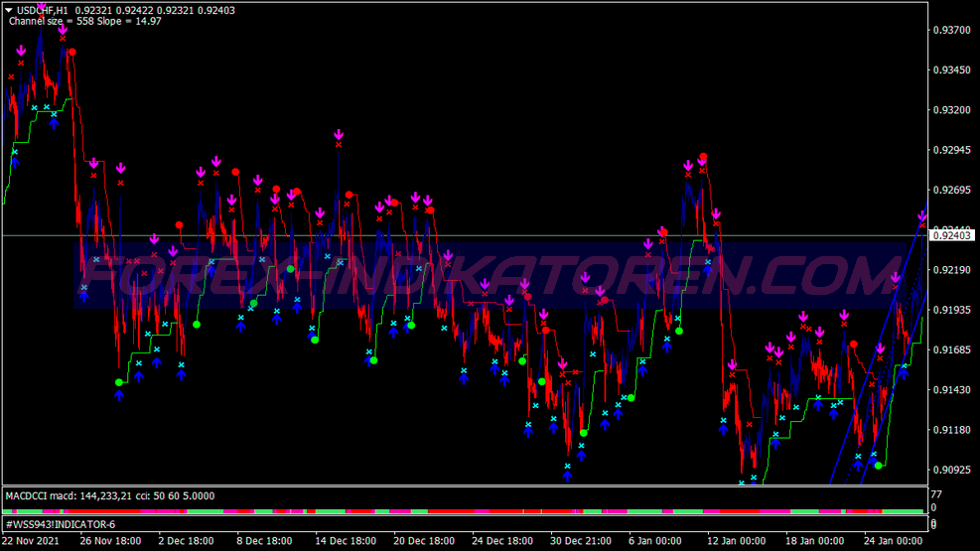The width and height of the screenshot is (980, 551).
Task: Click the 0.92190 price level on the scale
Action: click(952, 270)
